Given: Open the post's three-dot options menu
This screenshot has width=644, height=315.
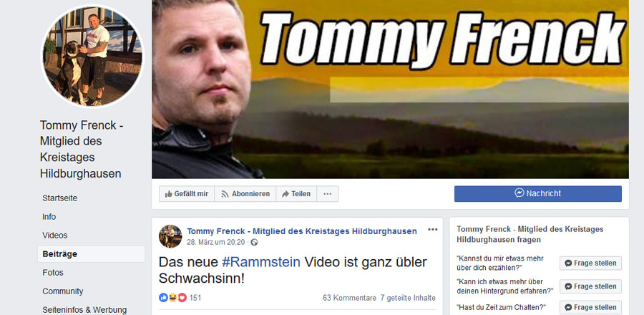Looking at the screenshot, I should coord(432,230).
